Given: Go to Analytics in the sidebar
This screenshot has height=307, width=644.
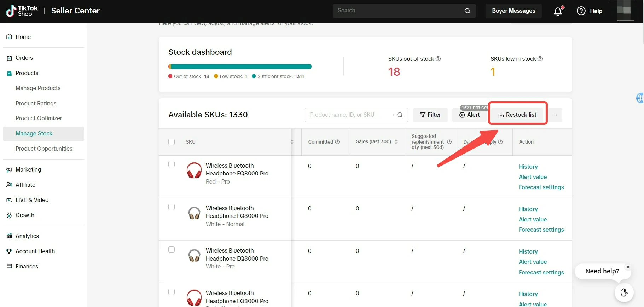Looking at the screenshot, I should coord(27,236).
